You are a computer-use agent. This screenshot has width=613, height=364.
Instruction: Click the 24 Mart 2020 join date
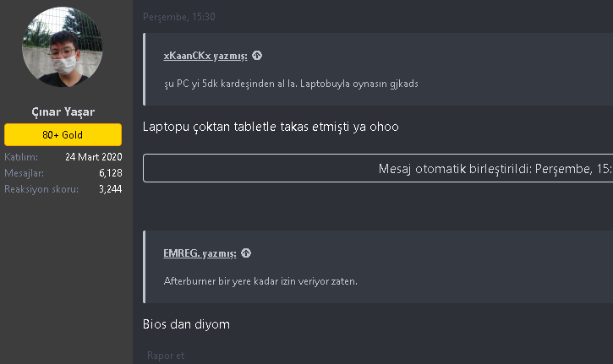pyautogui.click(x=93, y=157)
